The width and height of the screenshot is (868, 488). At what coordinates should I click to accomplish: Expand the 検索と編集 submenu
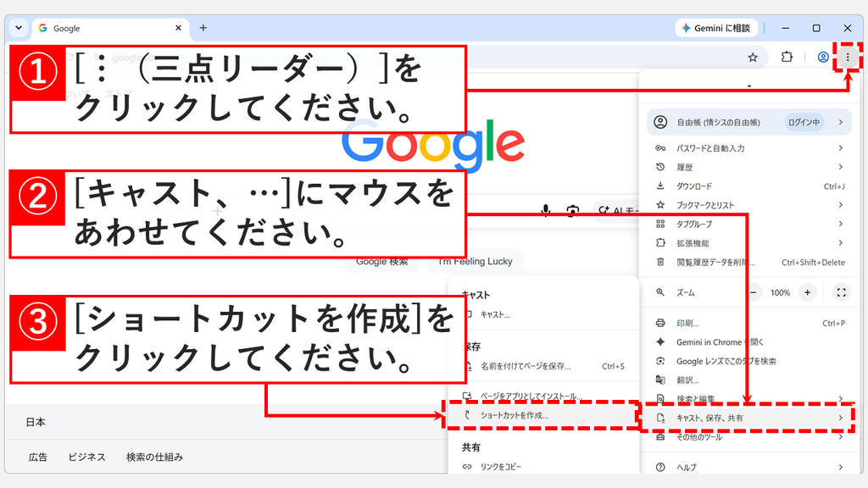coord(749,398)
